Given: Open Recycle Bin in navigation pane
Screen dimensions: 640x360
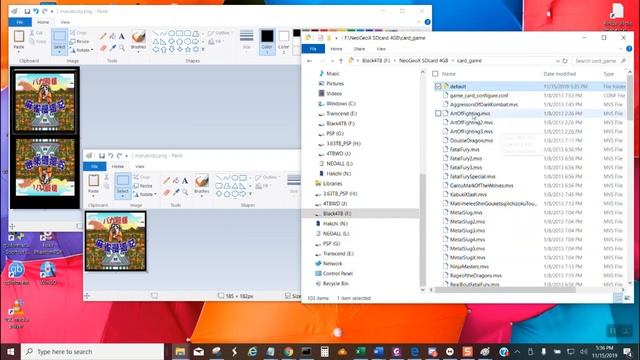Looking at the screenshot, I should (336, 283).
